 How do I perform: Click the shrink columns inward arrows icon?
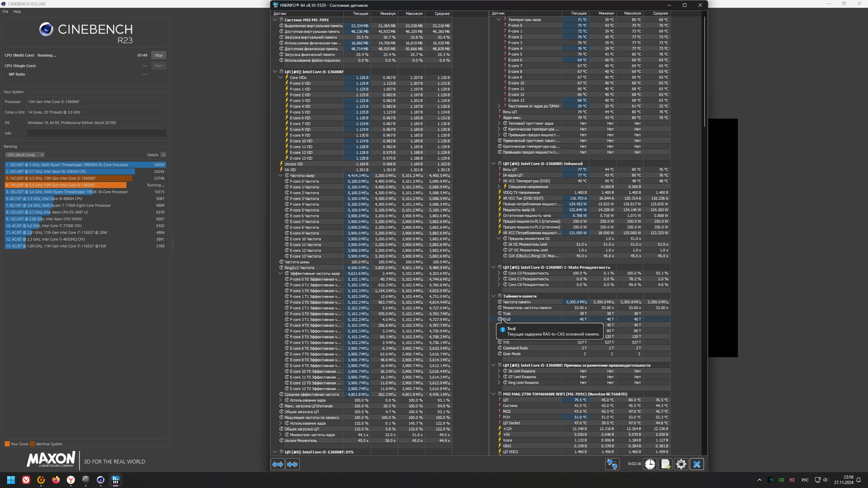point(292,464)
